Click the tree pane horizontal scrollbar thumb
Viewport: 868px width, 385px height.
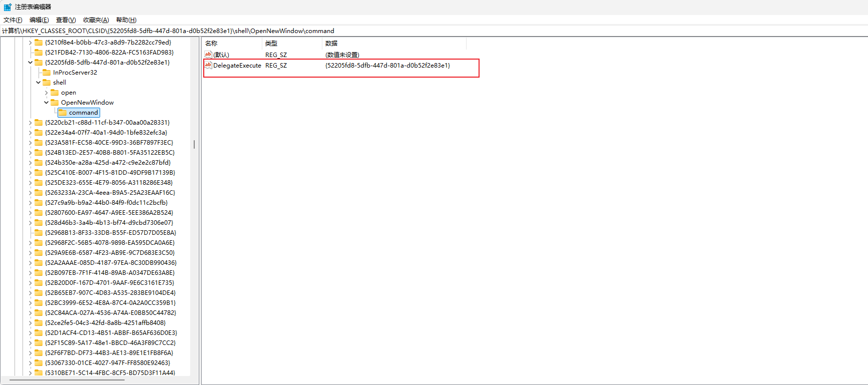[67, 380]
